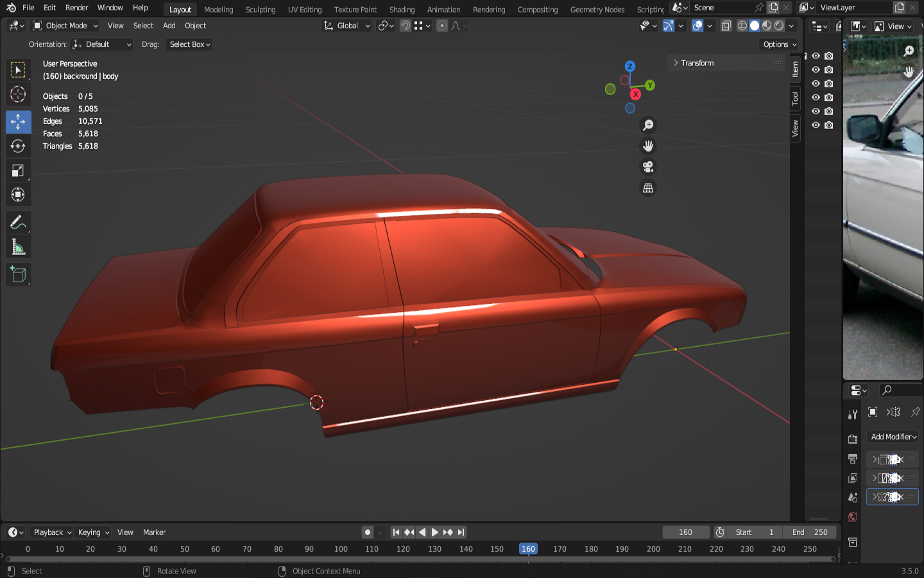Image resolution: width=924 pixels, height=578 pixels.
Task: Open the Render menu
Action: tap(76, 8)
